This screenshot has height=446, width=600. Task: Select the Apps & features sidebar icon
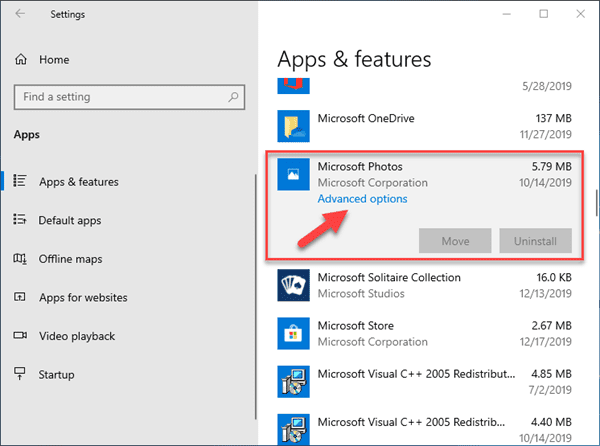(20, 181)
